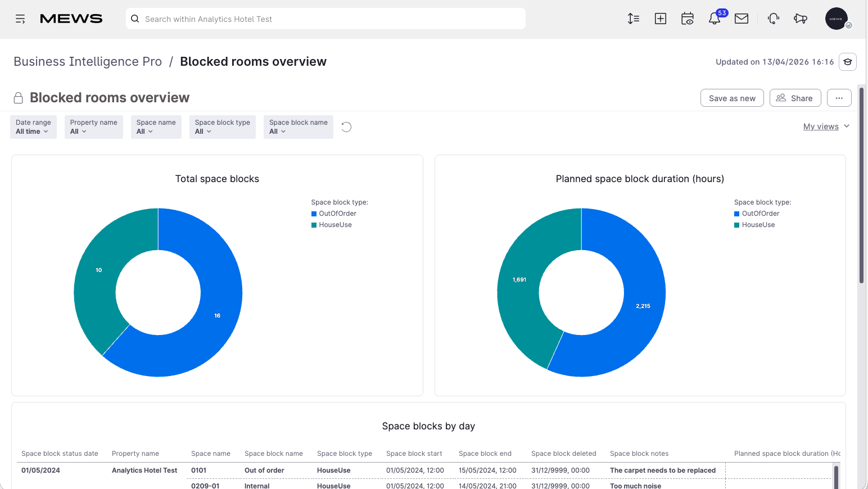Click the headset support icon
This screenshot has height=489, width=868.
click(774, 19)
